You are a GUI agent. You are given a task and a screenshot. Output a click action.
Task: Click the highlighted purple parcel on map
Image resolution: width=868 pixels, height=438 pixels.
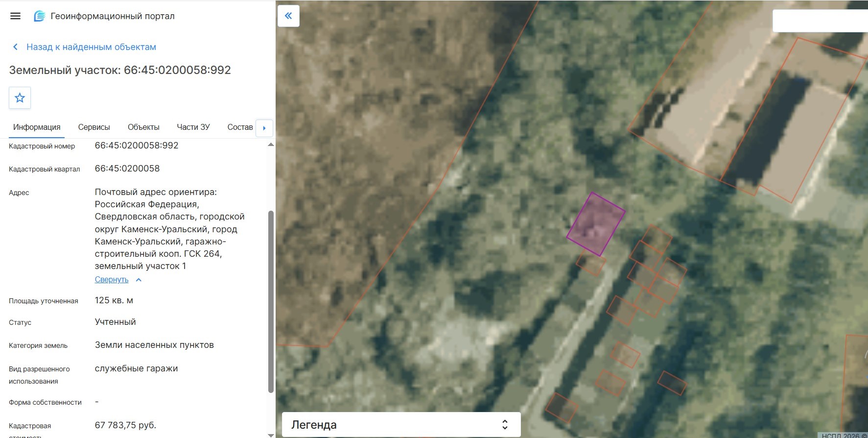(596, 224)
